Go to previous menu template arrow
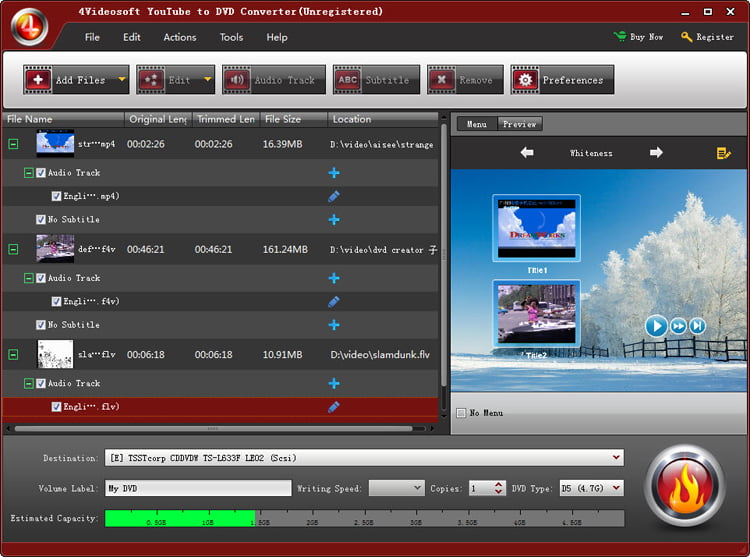 pyautogui.click(x=527, y=153)
